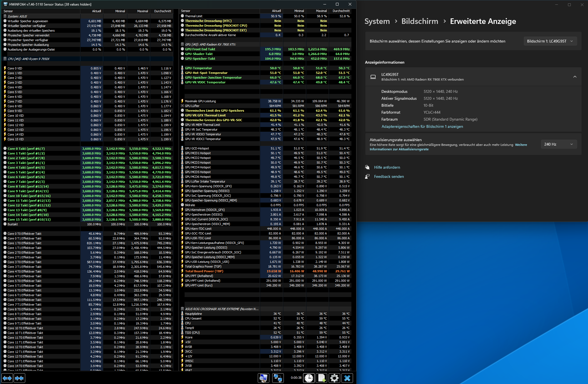Select the Total Board Power (TBP) row
The width and height of the screenshot is (588, 384).
(204, 271)
